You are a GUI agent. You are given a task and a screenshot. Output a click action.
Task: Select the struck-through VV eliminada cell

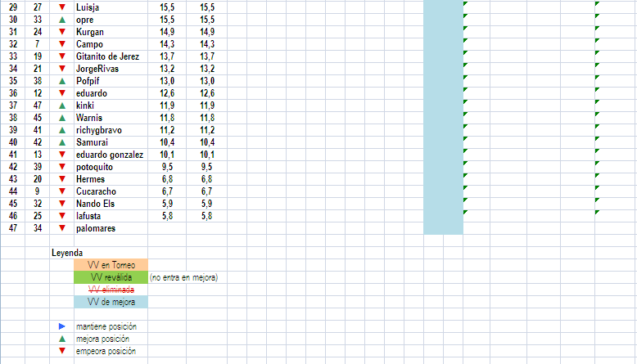point(111,290)
